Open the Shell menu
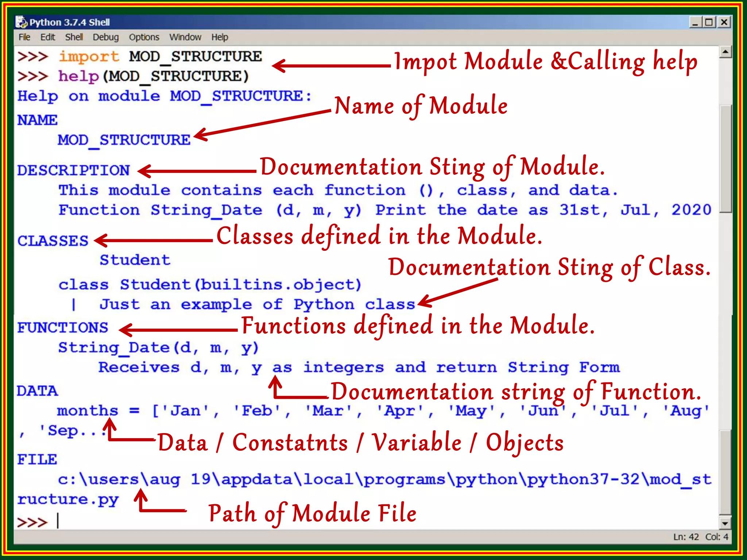 (x=74, y=37)
